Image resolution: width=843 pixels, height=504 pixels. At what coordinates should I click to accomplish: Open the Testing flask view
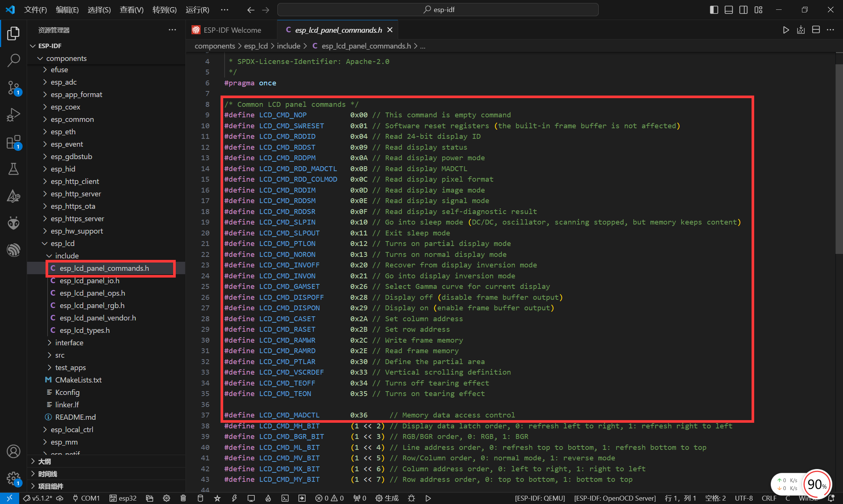(14, 169)
